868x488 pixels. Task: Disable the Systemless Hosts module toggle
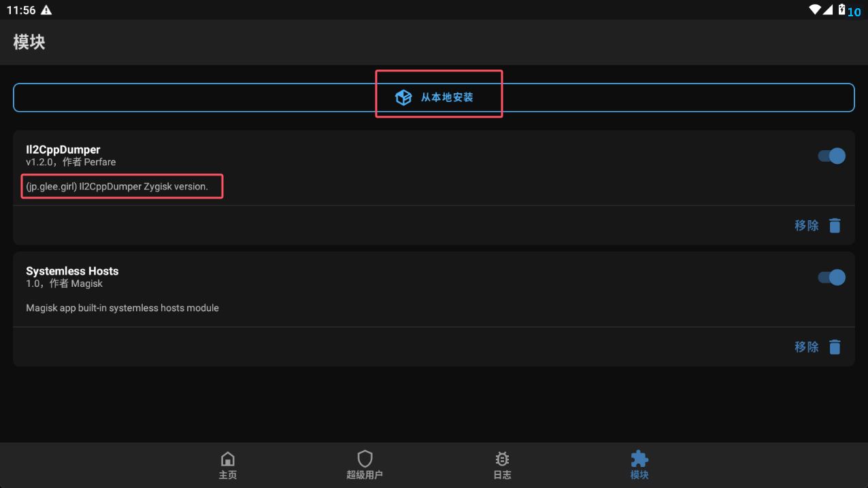[x=831, y=277]
